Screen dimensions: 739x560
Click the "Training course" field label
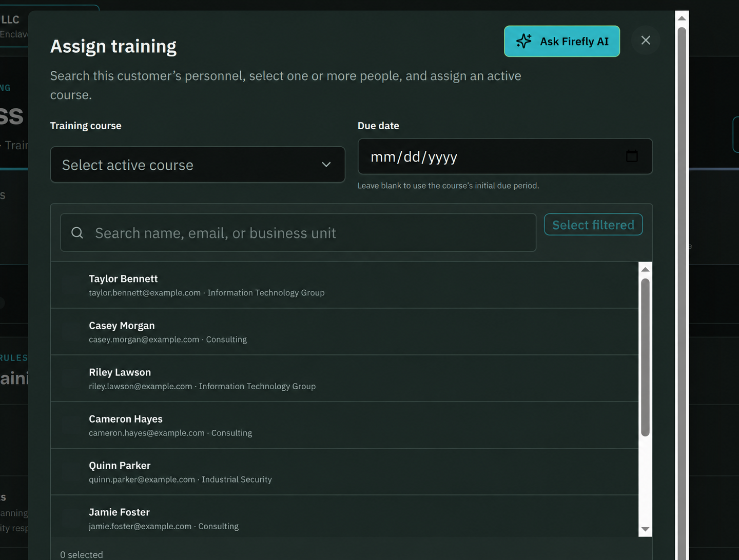pos(86,126)
